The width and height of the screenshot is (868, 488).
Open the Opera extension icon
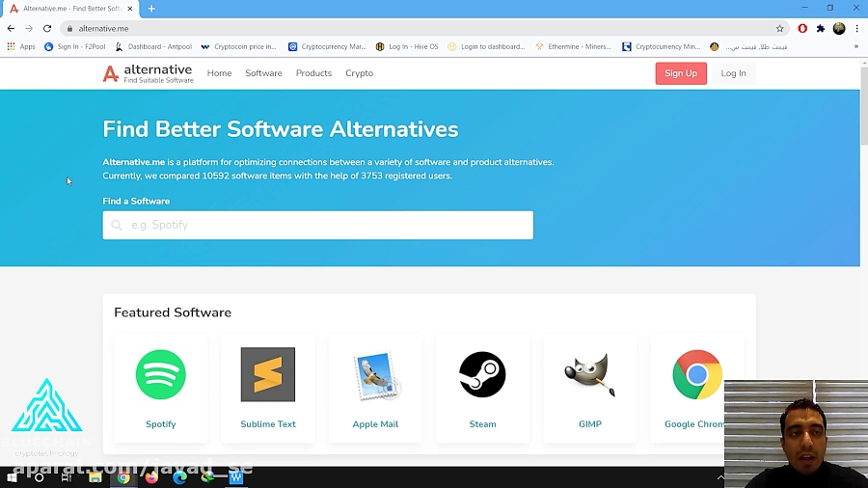pyautogui.click(x=802, y=28)
